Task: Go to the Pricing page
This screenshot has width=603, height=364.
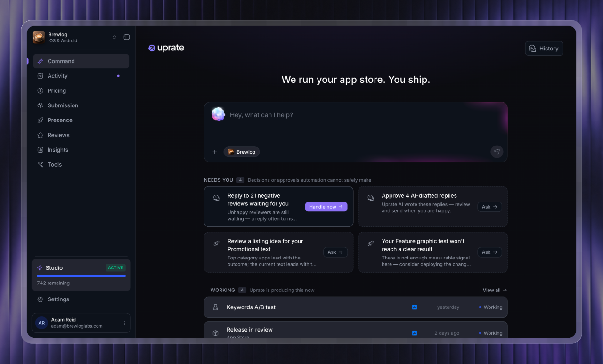Action: [81, 91]
